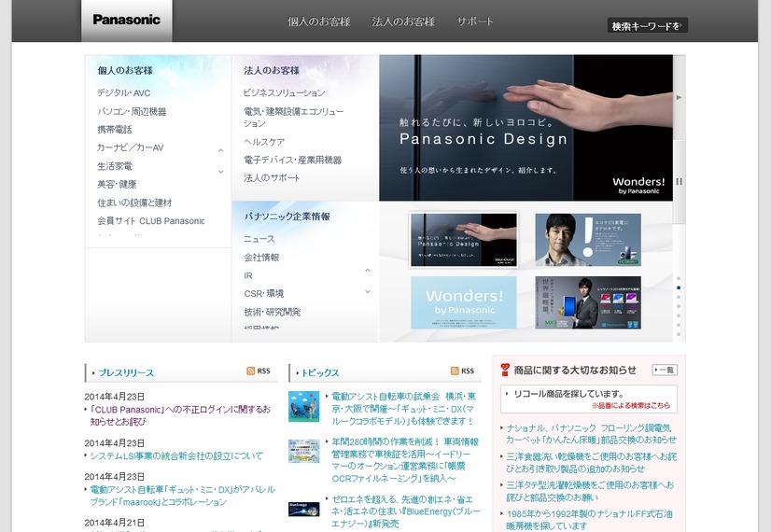Click the Panasonic Design main banner
This screenshot has height=532, width=771.
point(526,128)
